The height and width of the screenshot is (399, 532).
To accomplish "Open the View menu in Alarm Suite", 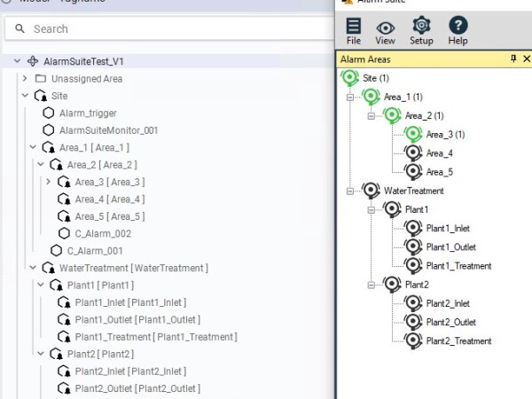I will [x=385, y=33].
